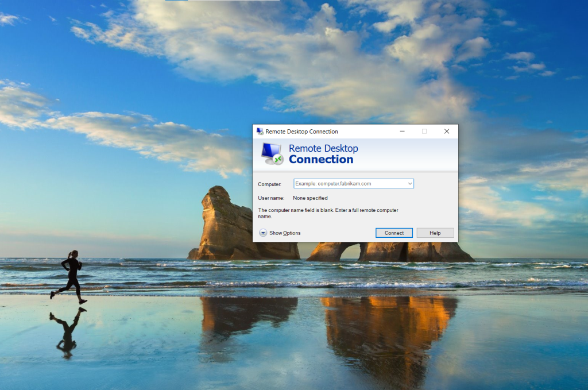The image size is (588, 390).
Task: Open Help for Remote Desktop Connection
Action: click(x=435, y=233)
